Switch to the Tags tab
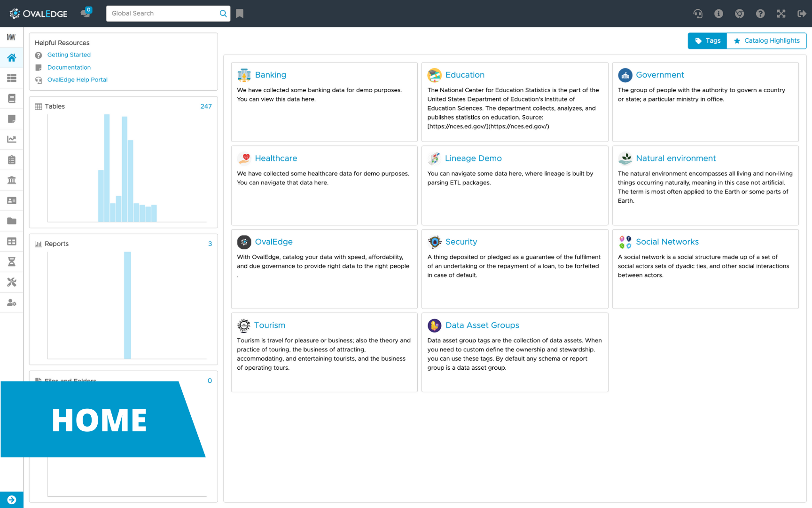This screenshot has height=508, width=812. click(707, 41)
